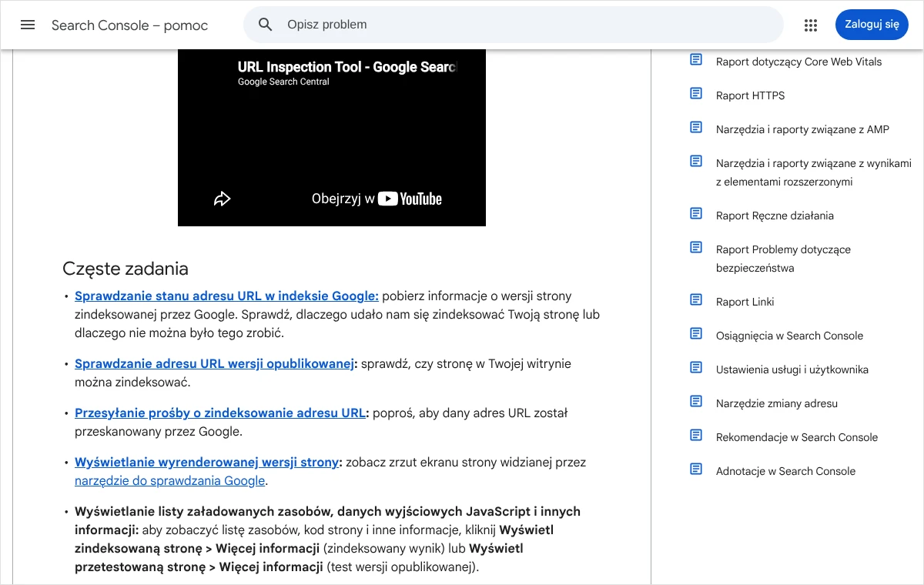The image size is (924, 585).
Task: Click document icon beside Narzędzie zmiany adresu
Action: (696, 401)
